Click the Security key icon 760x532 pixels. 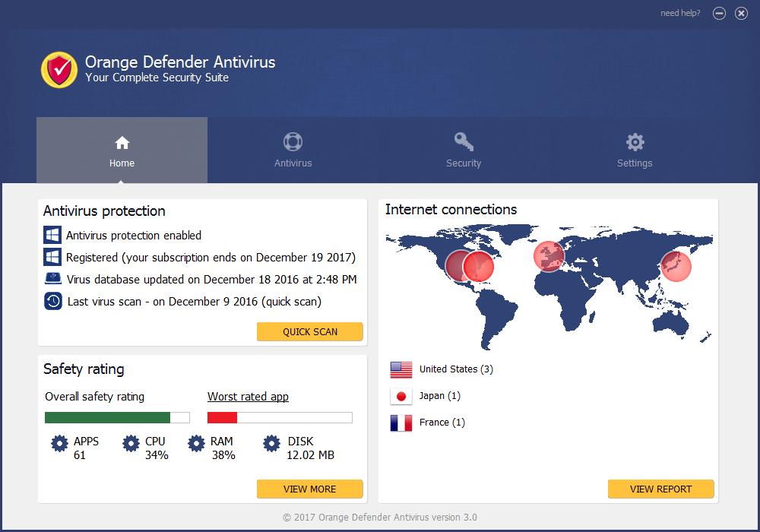pos(464,141)
